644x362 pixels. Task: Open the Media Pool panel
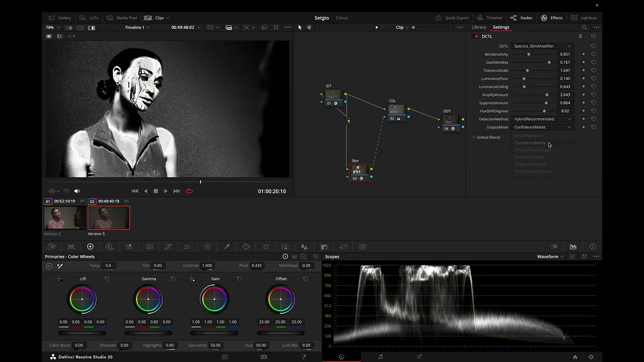click(121, 18)
